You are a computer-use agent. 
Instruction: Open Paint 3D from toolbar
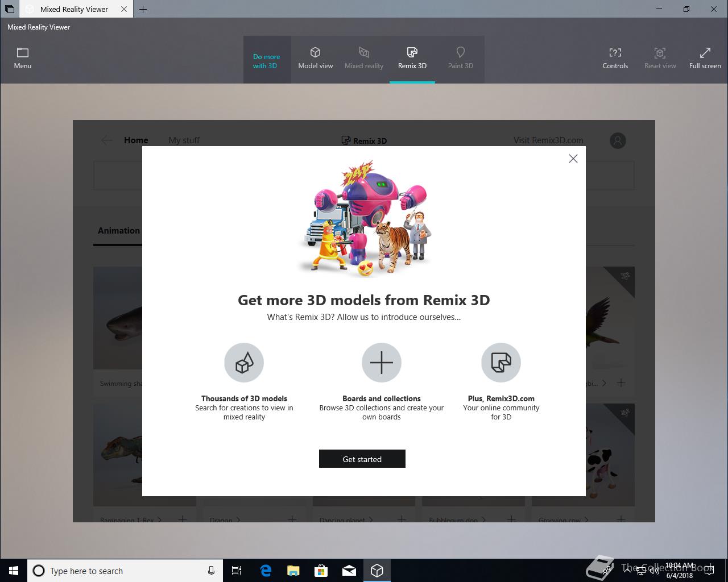tap(461, 59)
